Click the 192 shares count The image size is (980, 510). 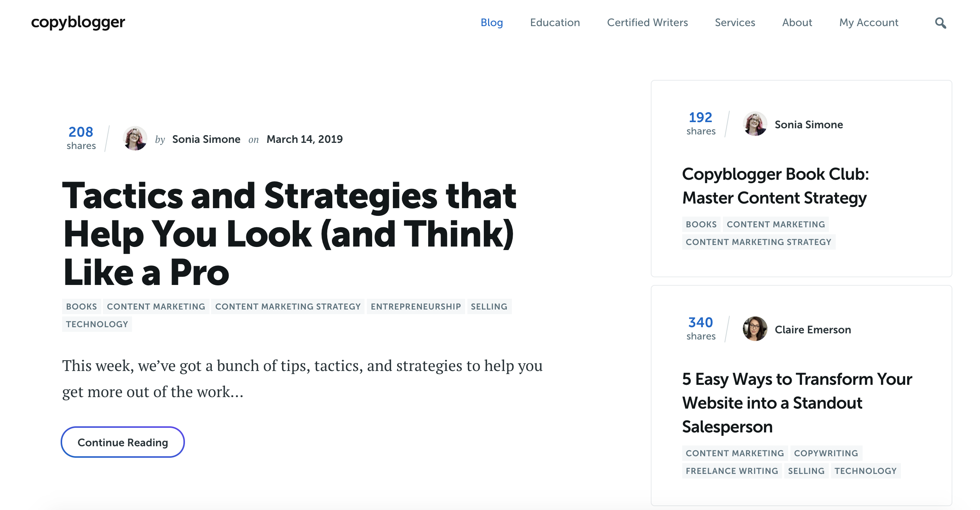coord(701,123)
